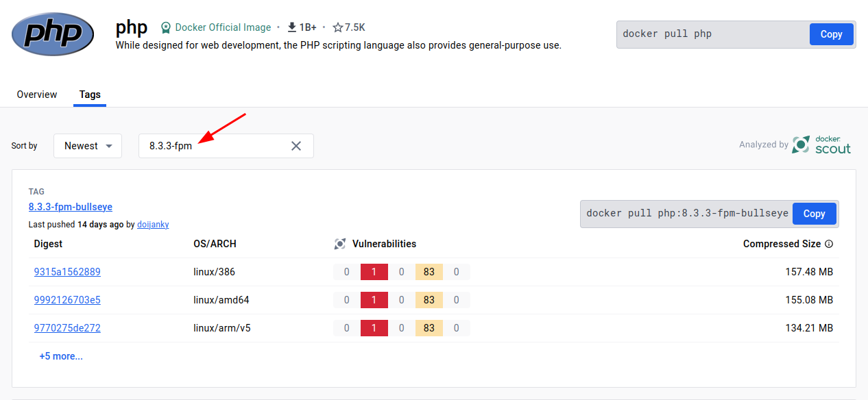Click the 83 badge in linux/386 row
This screenshot has height=400, width=868.
click(429, 272)
